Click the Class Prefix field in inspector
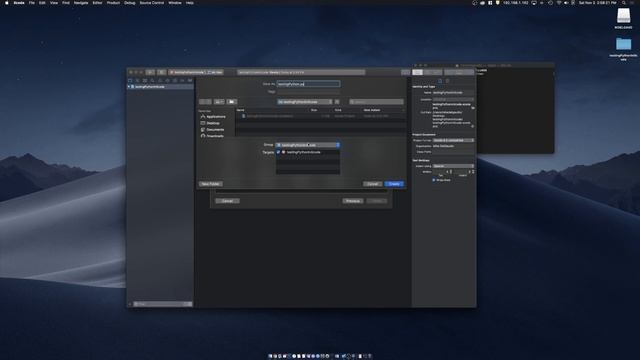This screenshot has height=360, width=640. click(453, 152)
